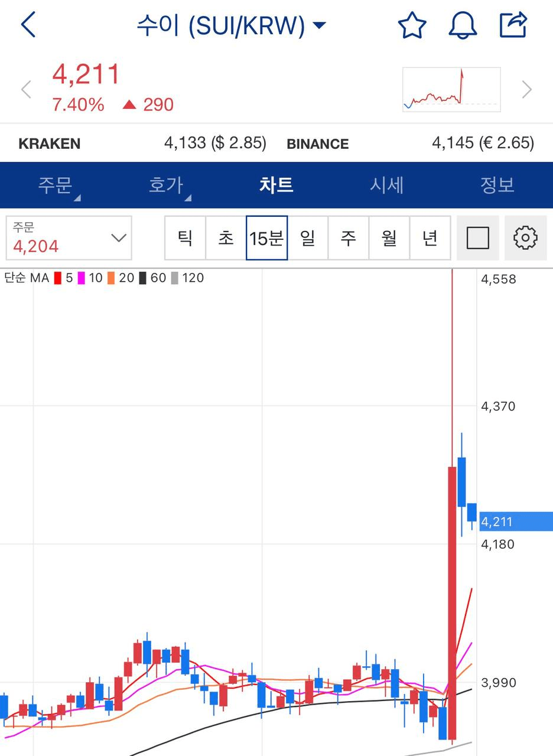Open the mini price chart thumbnail

coord(451,90)
